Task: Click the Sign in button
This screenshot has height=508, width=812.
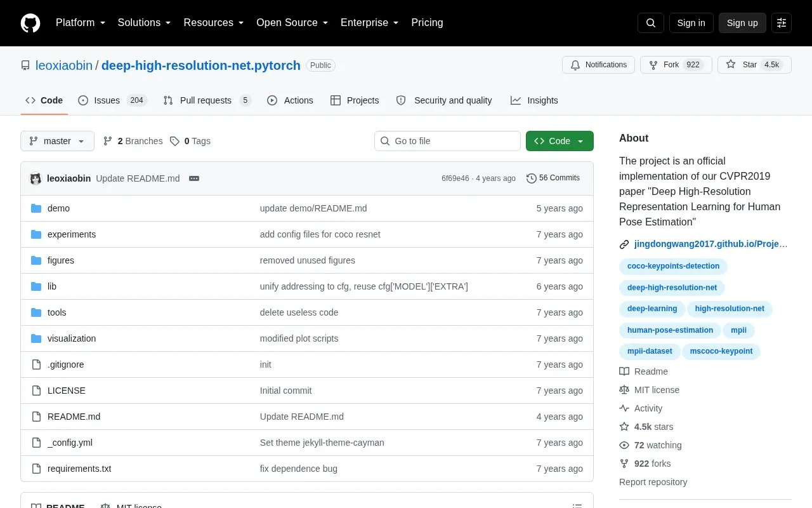Action: pos(691,23)
